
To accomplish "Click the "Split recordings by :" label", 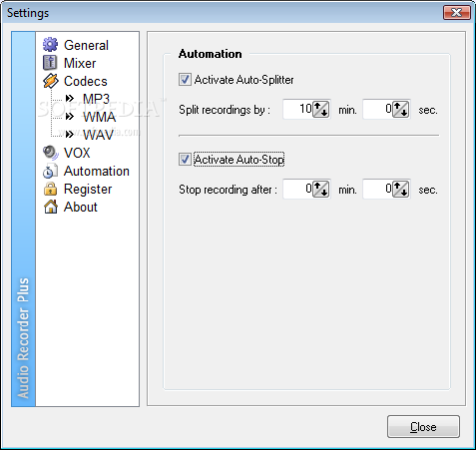I will (x=225, y=110).
